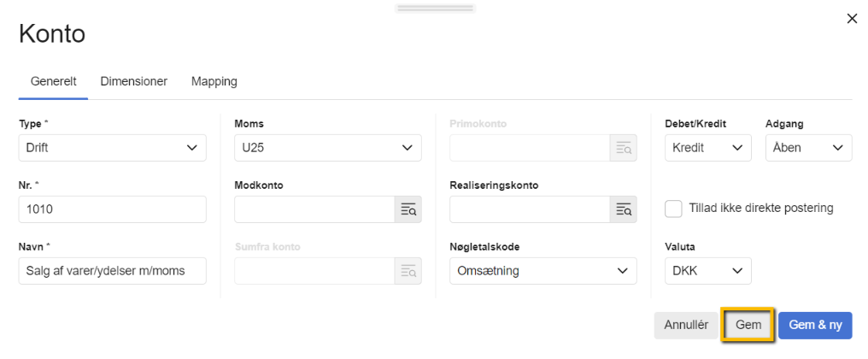
Task: Switch to the Mapping tab
Action: pos(214,82)
